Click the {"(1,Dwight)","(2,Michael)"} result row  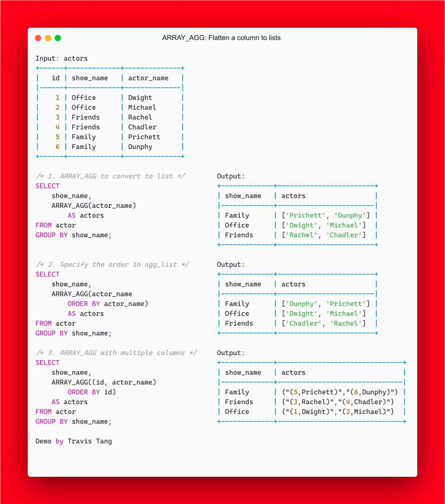(338, 412)
